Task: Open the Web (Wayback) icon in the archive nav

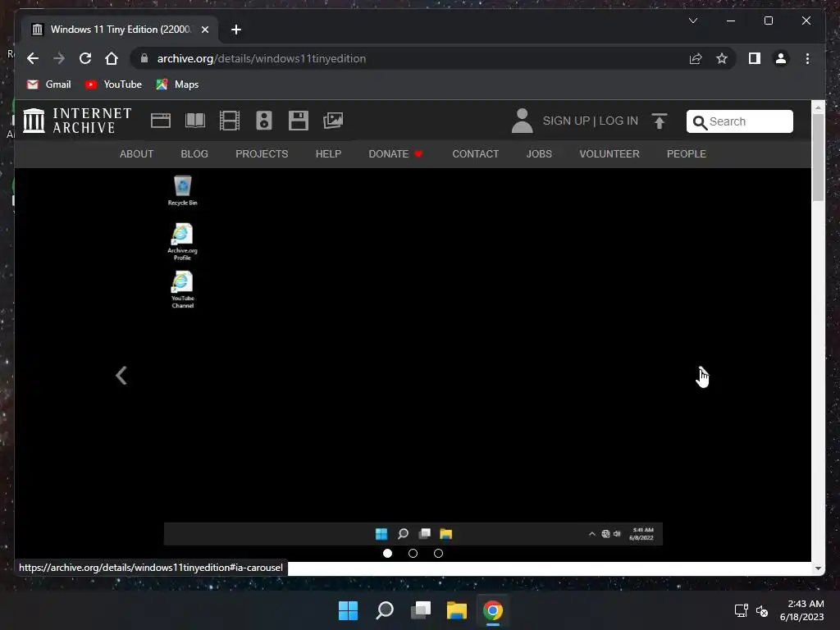Action: click(x=161, y=121)
